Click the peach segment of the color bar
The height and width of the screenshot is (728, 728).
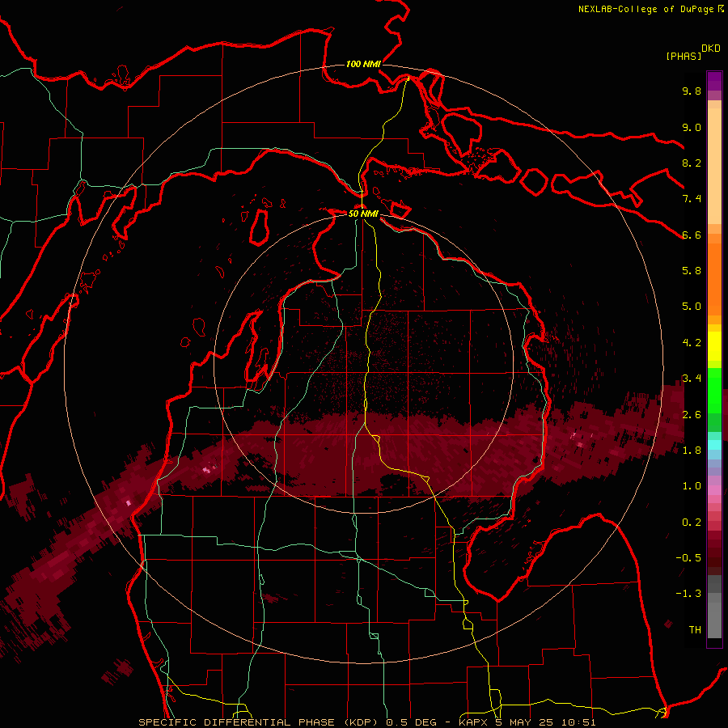714,166
